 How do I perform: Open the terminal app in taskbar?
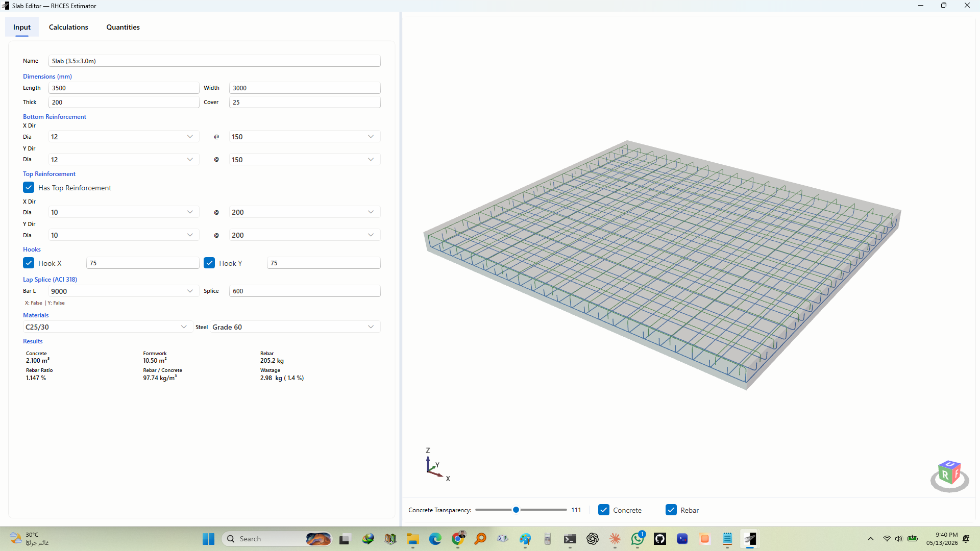pyautogui.click(x=570, y=539)
